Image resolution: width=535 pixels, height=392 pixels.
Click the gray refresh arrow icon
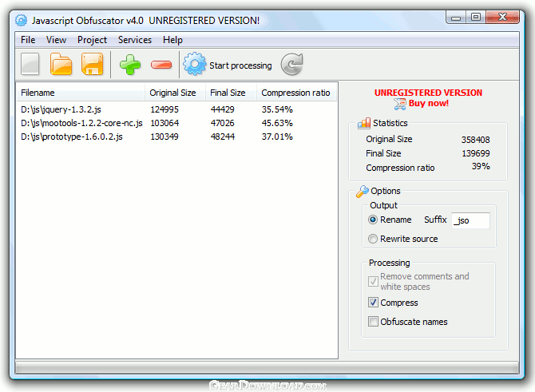point(291,64)
